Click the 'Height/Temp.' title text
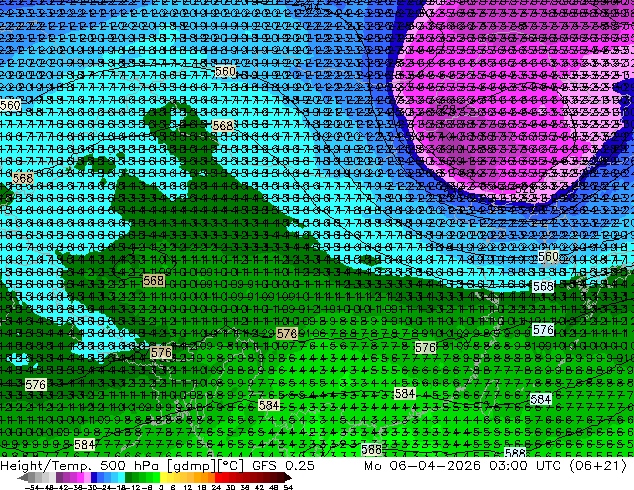 pyautogui.click(x=46, y=465)
